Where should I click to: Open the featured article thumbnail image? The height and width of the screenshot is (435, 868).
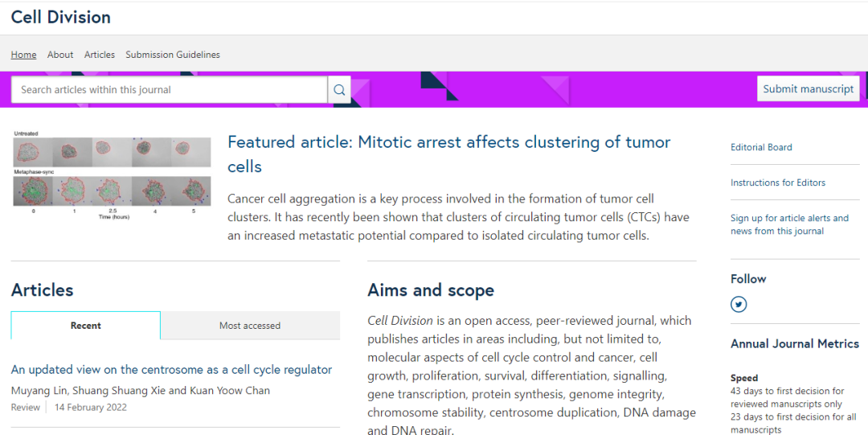click(x=112, y=174)
